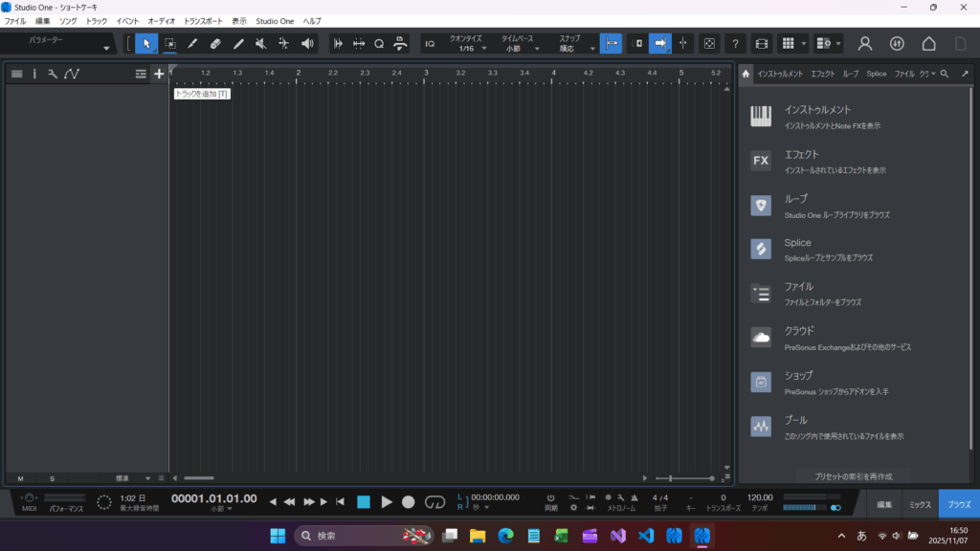
Task: Switch to the エフェクト browser tab
Action: click(x=822, y=74)
